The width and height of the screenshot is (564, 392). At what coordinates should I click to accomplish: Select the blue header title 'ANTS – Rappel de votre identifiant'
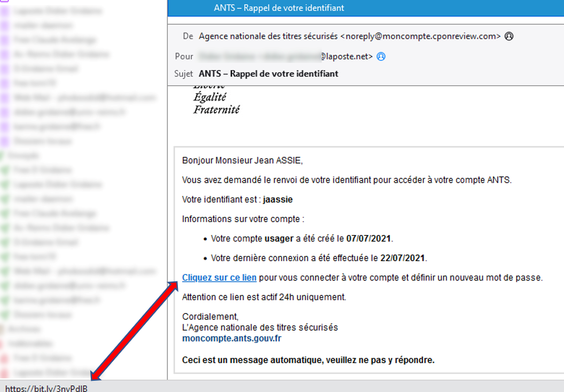point(279,8)
